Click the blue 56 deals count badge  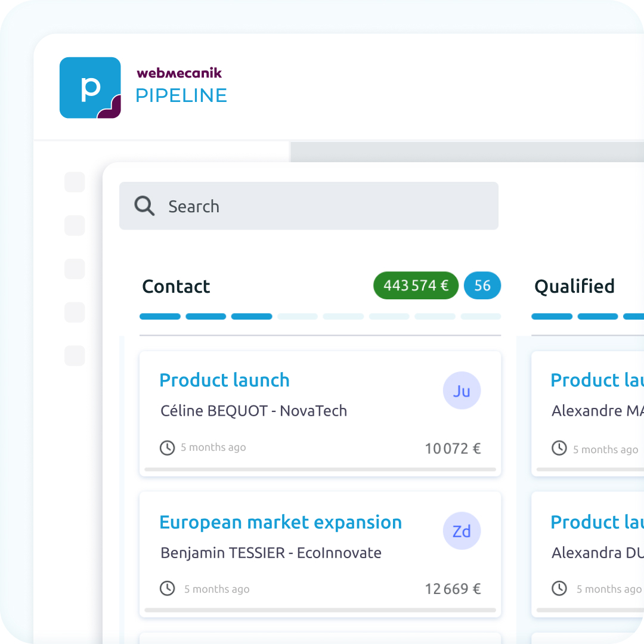482,286
